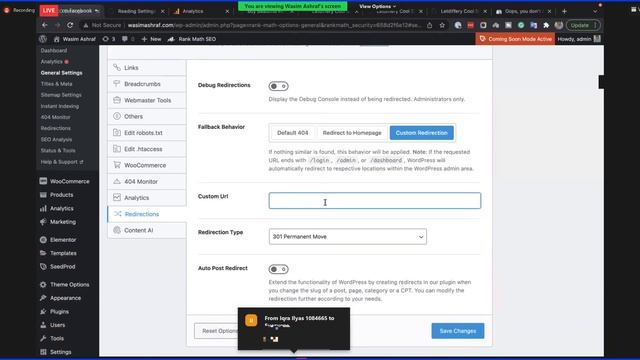Open the Links settings tab

click(147, 68)
